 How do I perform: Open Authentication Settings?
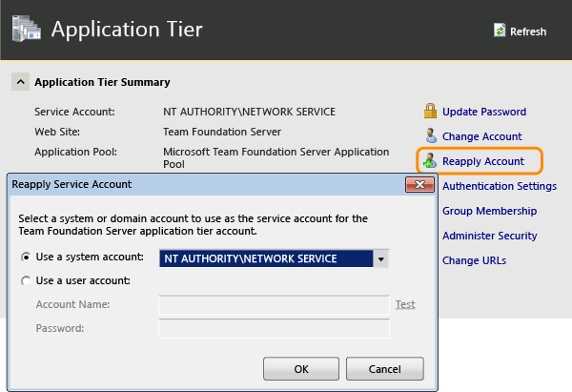tap(500, 186)
